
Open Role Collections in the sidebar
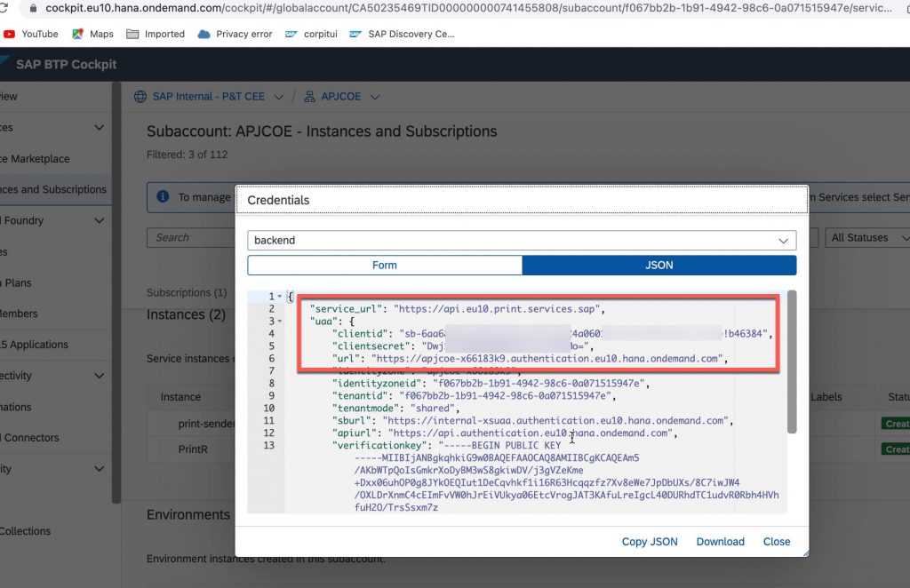[26, 531]
